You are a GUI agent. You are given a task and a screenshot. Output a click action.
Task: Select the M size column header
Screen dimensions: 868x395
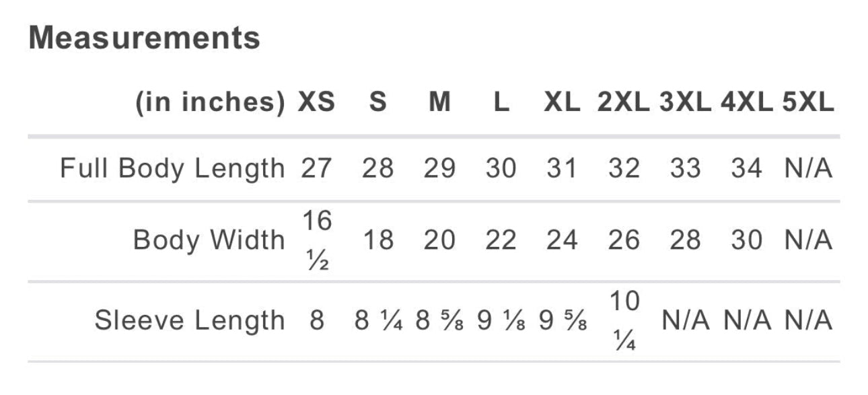tap(439, 103)
